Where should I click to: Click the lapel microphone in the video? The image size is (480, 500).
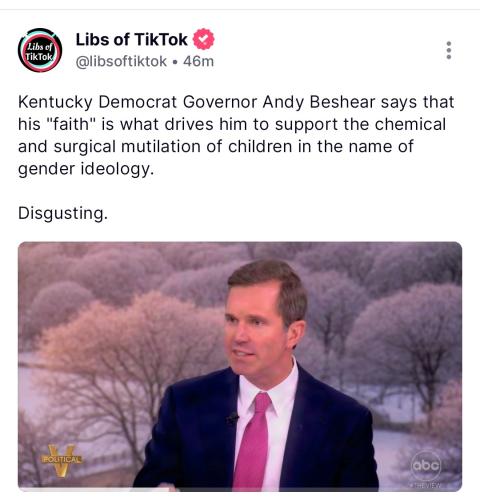tap(232, 418)
